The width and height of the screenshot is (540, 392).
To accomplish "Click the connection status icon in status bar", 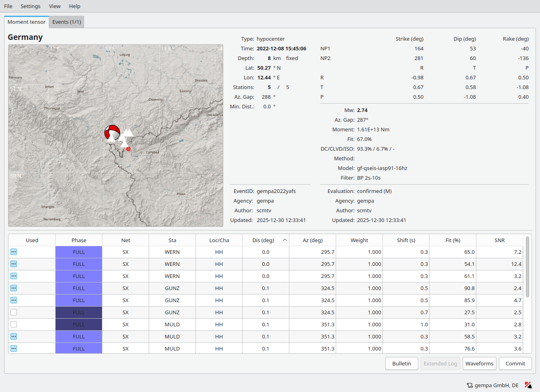I will point(528,386).
